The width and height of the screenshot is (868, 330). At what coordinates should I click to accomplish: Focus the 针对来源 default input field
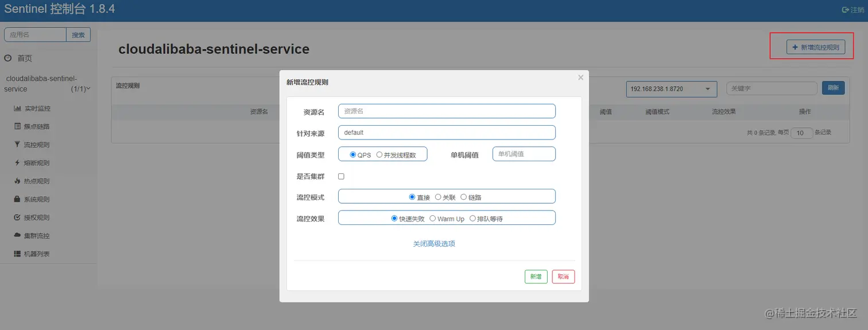[x=447, y=133]
